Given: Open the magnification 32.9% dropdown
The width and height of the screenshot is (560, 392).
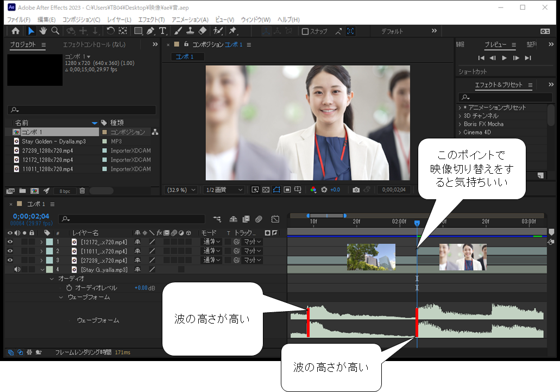Looking at the screenshot, I should click(x=181, y=190).
